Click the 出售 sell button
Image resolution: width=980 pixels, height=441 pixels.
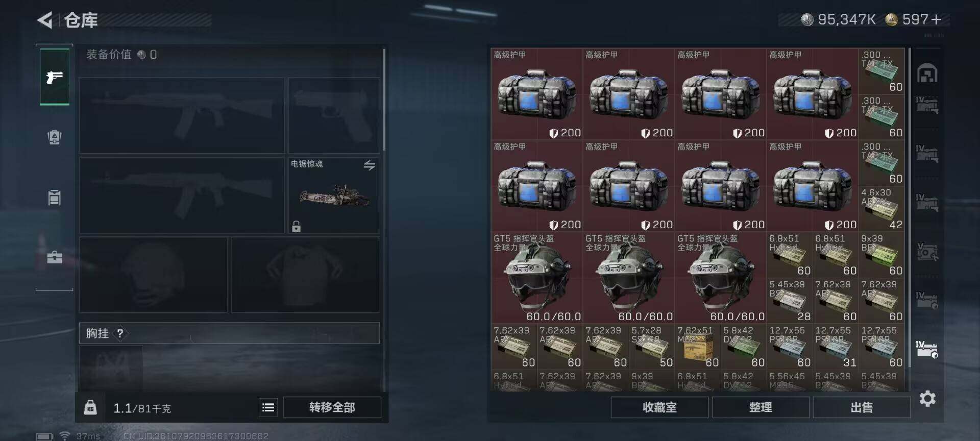862,407
